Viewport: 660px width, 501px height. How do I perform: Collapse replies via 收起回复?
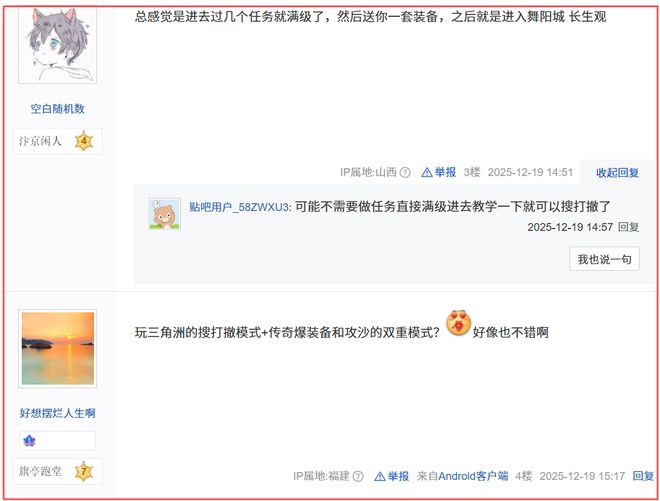click(x=617, y=173)
